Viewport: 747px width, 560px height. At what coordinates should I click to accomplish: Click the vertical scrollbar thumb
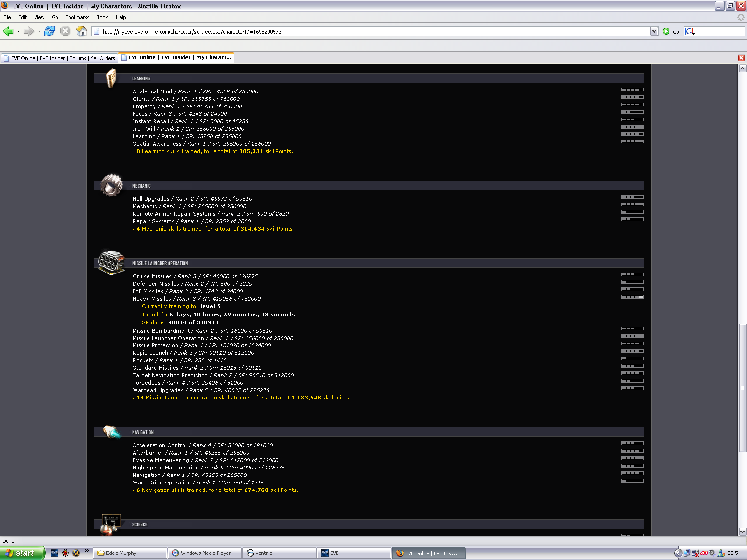[742, 387]
